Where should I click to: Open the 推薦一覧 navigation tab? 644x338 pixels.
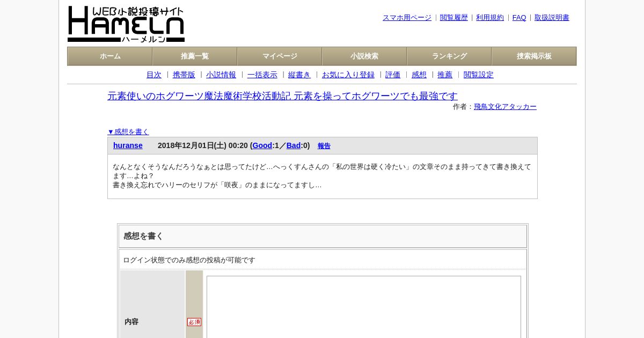pyautogui.click(x=195, y=56)
